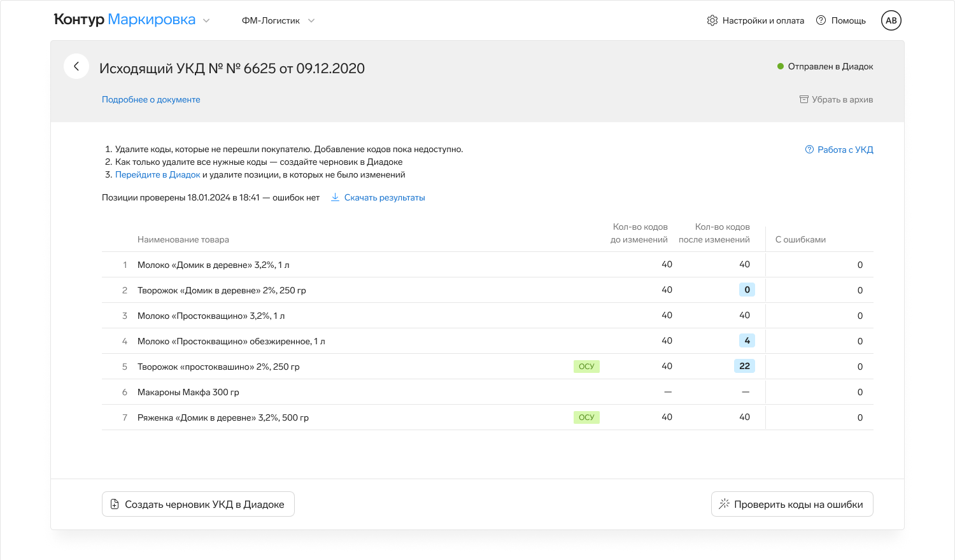Follow the Перейдите в Диадок link
Image resolution: width=955 pixels, height=560 pixels.
coord(158,174)
